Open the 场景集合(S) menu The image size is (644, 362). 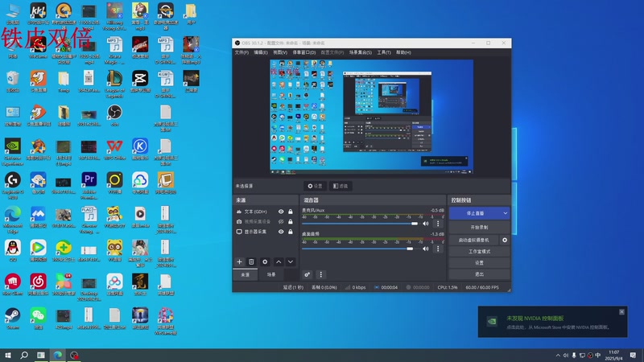(361, 52)
